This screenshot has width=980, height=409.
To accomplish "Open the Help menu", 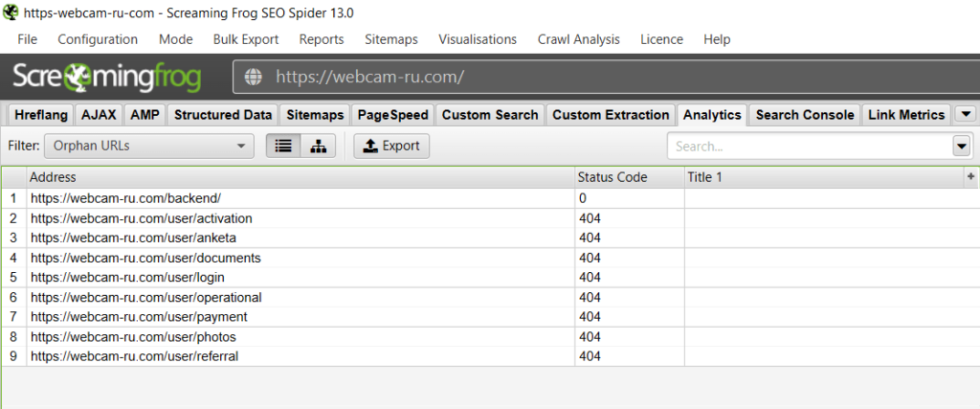I will click(717, 39).
